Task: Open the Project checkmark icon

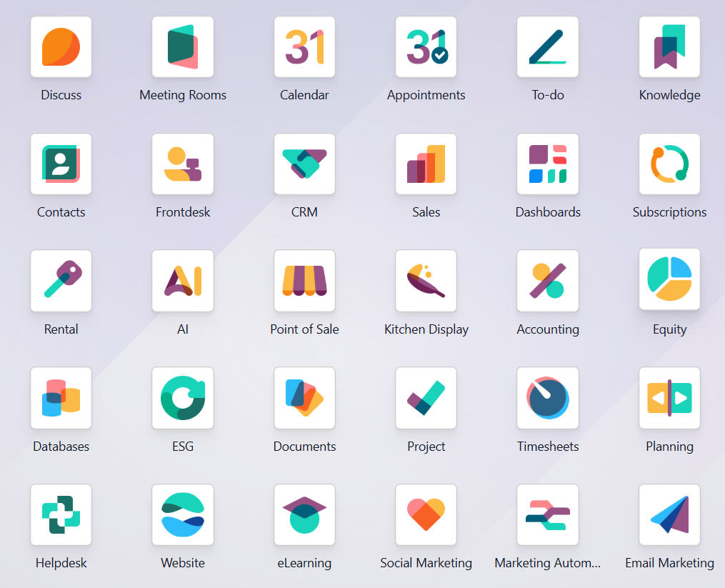Action: pyautogui.click(x=426, y=398)
